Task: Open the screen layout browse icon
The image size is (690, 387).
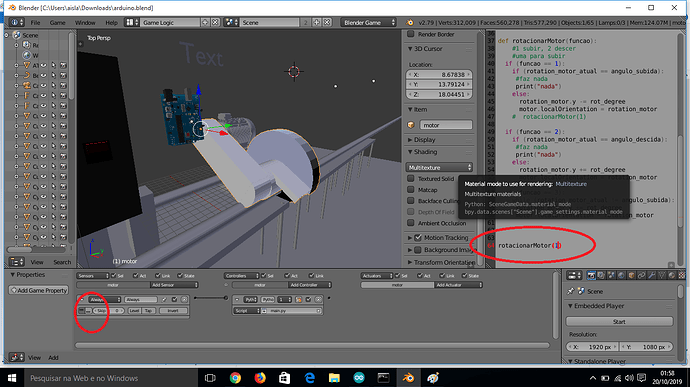Action: click(132, 22)
